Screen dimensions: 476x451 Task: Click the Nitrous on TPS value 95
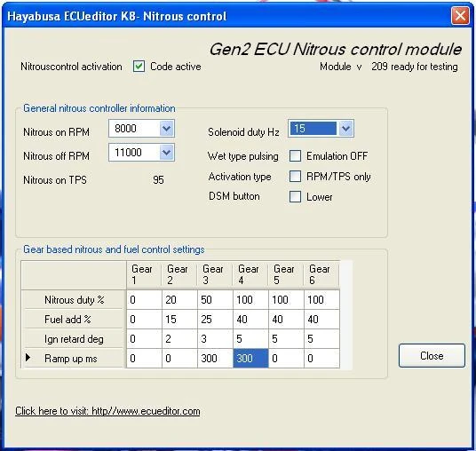[x=158, y=179]
